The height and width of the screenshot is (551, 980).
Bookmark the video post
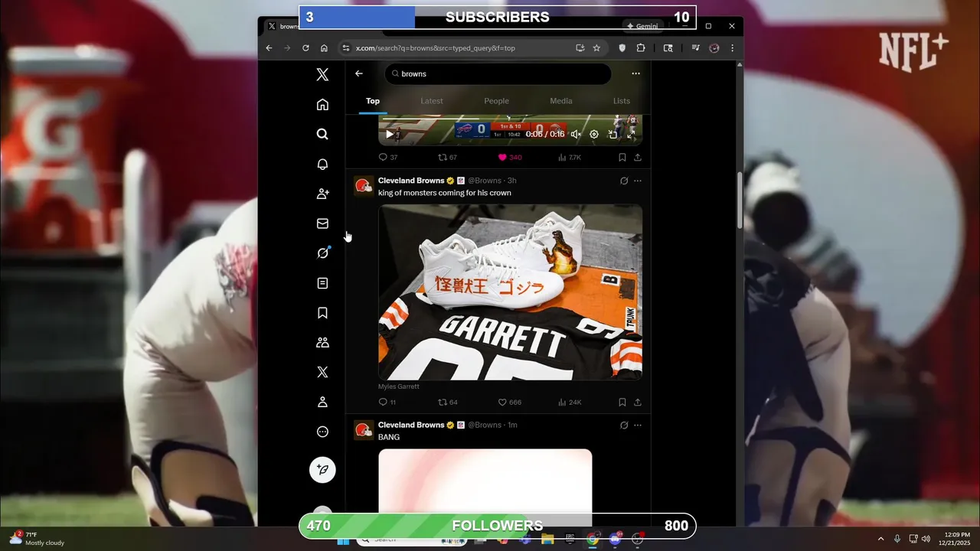coord(622,157)
